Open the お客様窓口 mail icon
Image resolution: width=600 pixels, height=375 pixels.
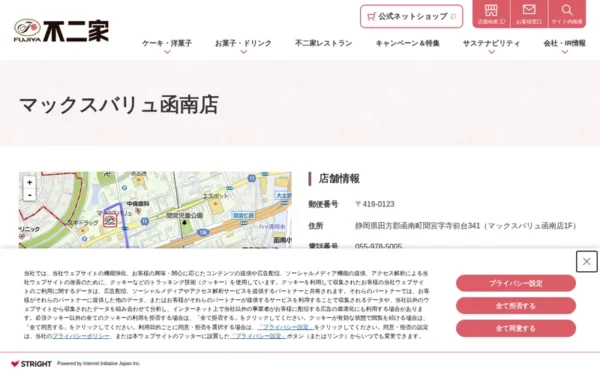click(x=529, y=14)
